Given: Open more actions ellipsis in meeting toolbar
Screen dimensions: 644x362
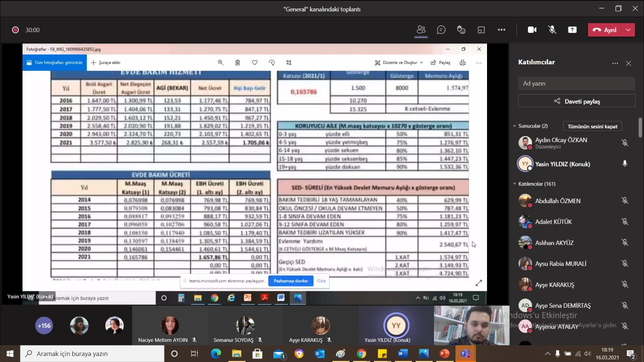Looking at the screenshot, I should coord(502,30).
